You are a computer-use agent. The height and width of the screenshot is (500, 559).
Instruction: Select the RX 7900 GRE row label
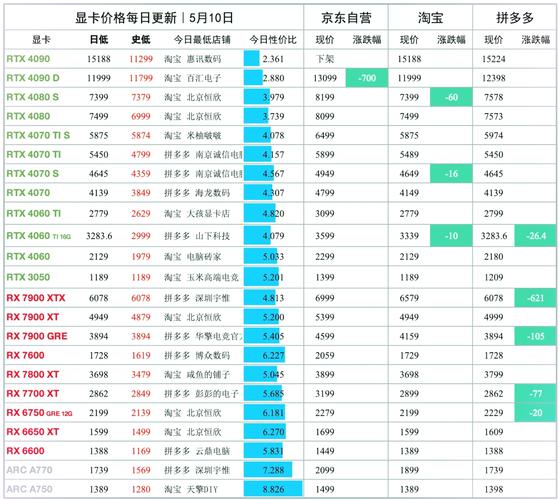point(37,336)
